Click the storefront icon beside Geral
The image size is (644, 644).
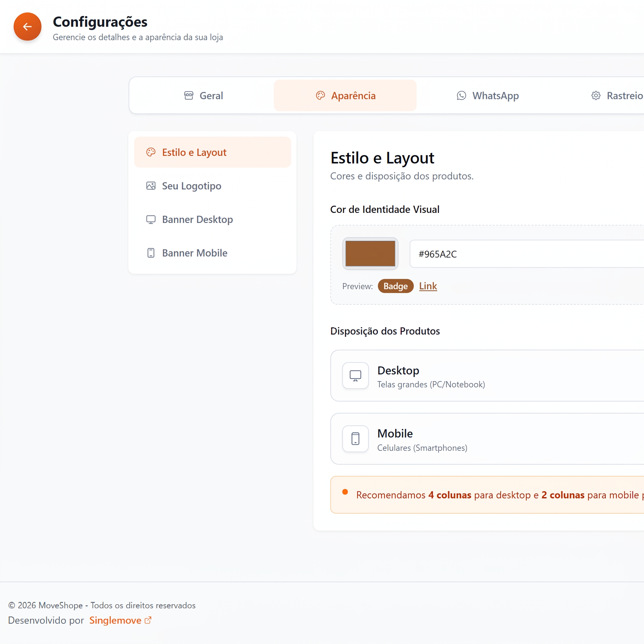[189, 96]
